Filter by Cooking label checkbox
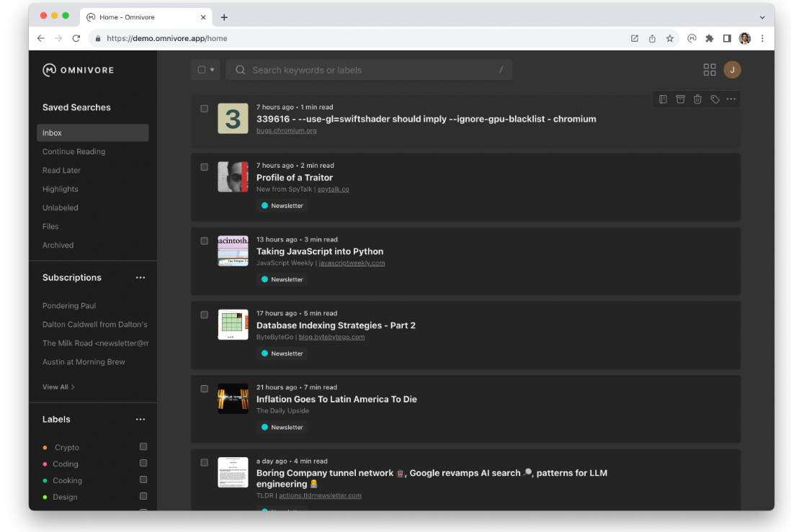Screen dimensions: 791x532 [x=143, y=479]
